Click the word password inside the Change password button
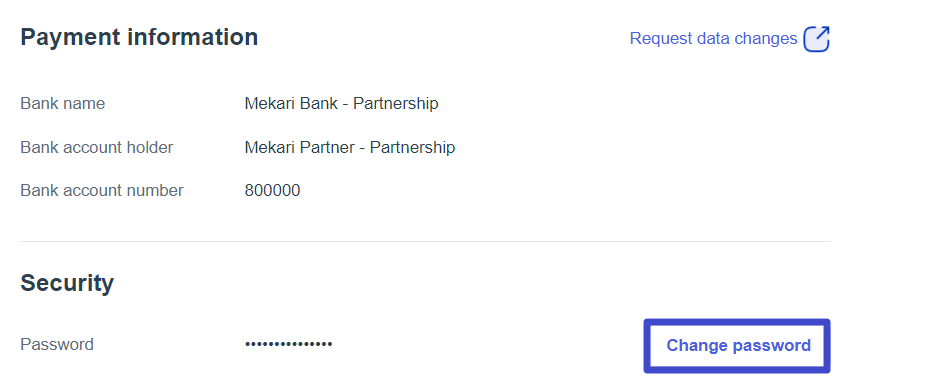 click(x=772, y=346)
